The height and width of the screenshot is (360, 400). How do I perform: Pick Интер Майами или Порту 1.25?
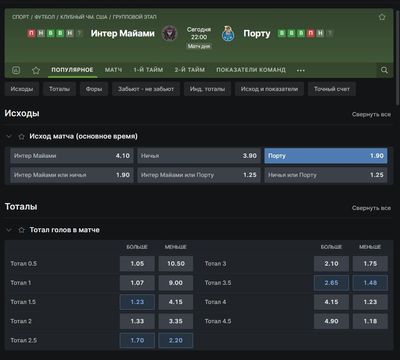point(199,175)
